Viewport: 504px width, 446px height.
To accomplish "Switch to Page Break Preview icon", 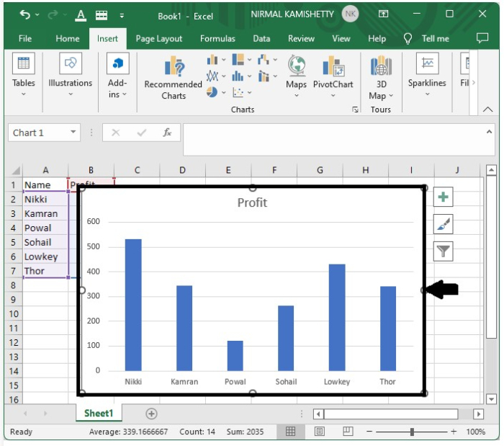I will [348, 431].
